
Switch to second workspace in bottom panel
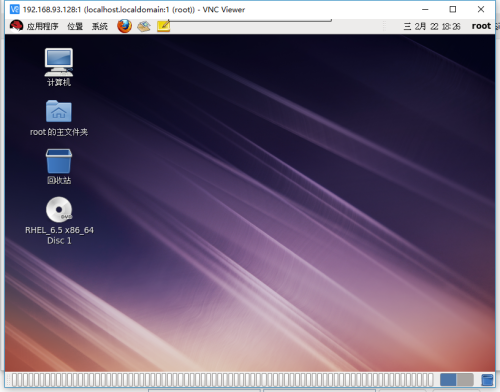(x=465, y=379)
